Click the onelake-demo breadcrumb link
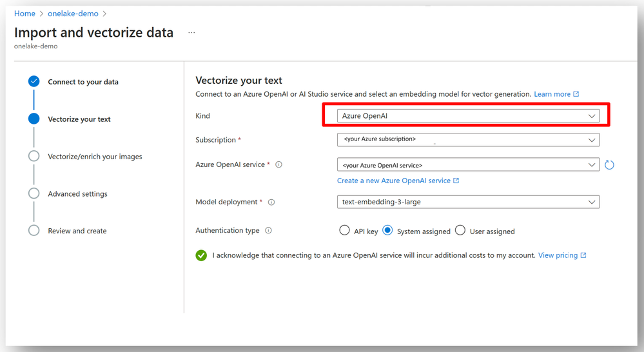 73,14
